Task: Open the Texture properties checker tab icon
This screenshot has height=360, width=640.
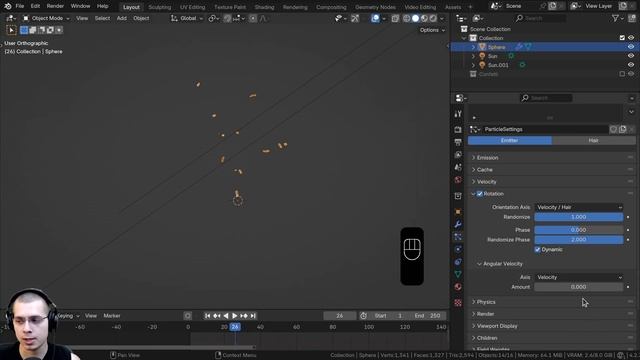Action: coord(458,302)
